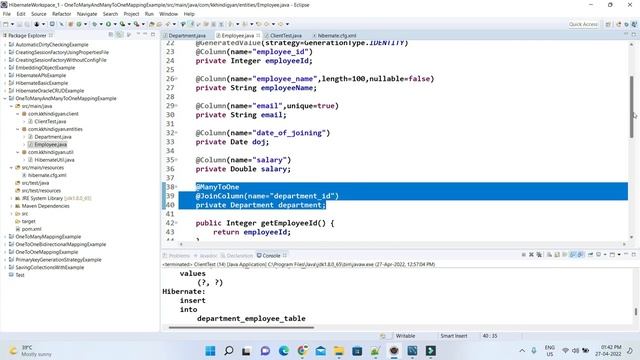Maximize the Console view
Screen dimensions: 640x360
(634, 255)
